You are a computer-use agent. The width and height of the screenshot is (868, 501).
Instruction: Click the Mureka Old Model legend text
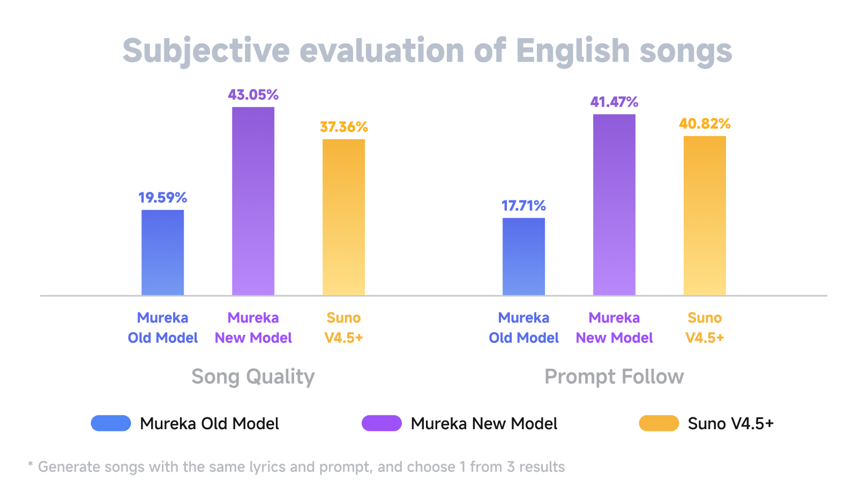[x=209, y=424]
